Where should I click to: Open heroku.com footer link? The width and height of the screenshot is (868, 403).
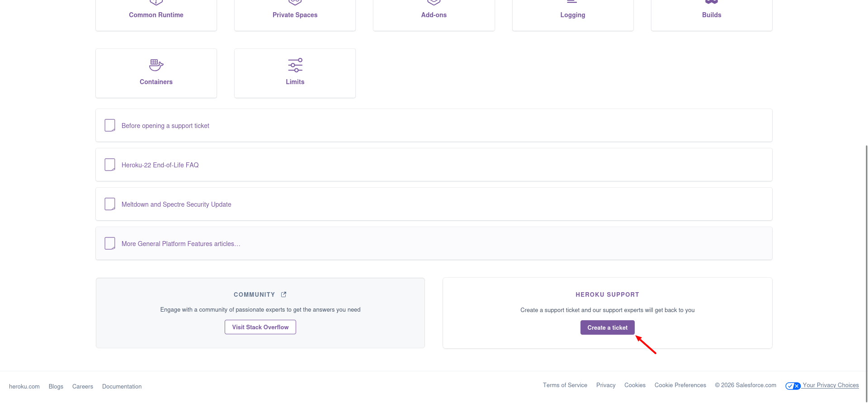click(24, 386)
